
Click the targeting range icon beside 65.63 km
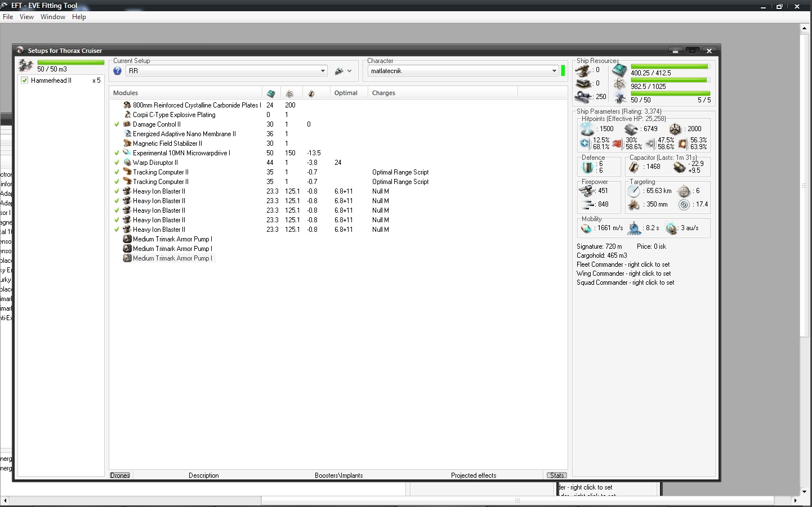click(x=634, y=191)
